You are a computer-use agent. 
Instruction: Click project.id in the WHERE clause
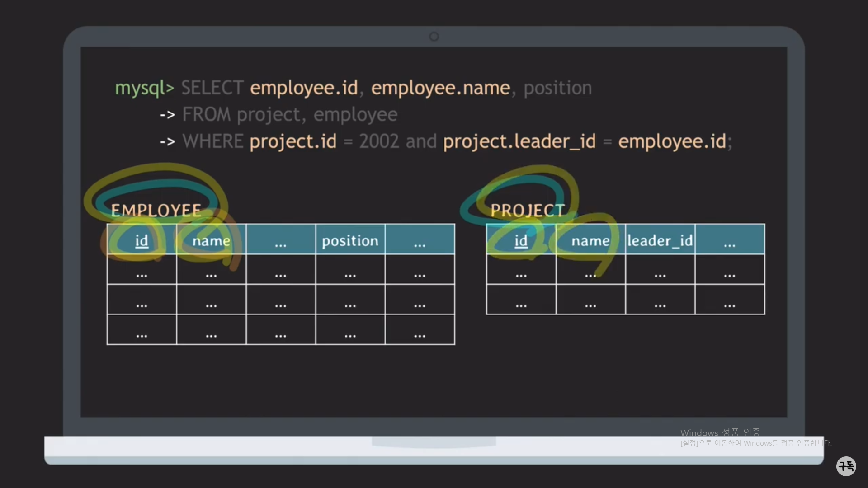(x=293, y=141)
